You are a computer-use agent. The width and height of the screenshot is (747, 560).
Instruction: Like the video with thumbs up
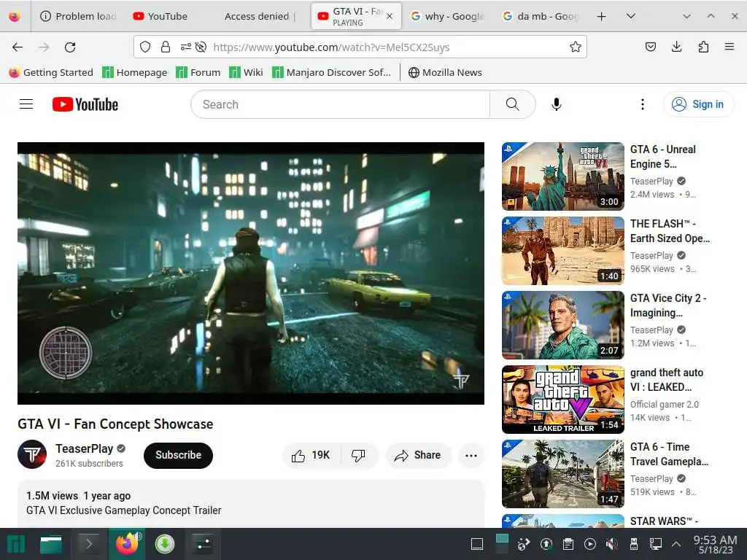311,456
